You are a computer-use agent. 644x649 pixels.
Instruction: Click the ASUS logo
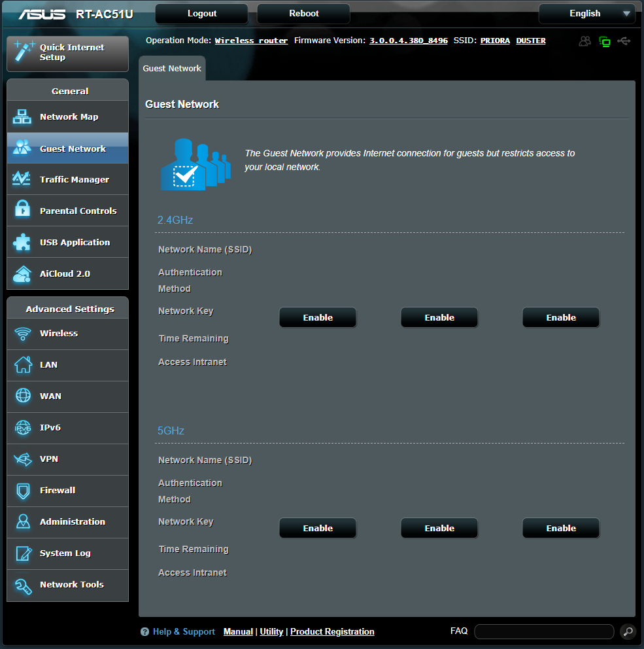[x=42, y=14]
